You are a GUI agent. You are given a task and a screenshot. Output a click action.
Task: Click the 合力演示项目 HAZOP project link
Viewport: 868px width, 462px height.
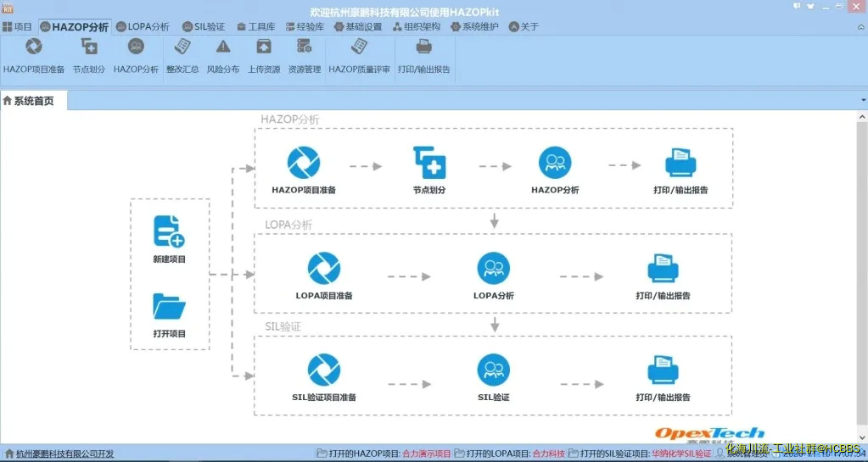(x=426, y=454)
